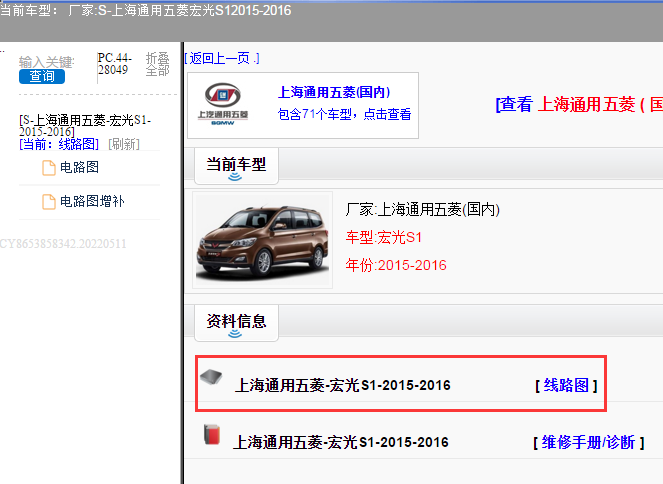Click 折叠全部 collapse all control

pyautogui.click(x=157, y=64)
